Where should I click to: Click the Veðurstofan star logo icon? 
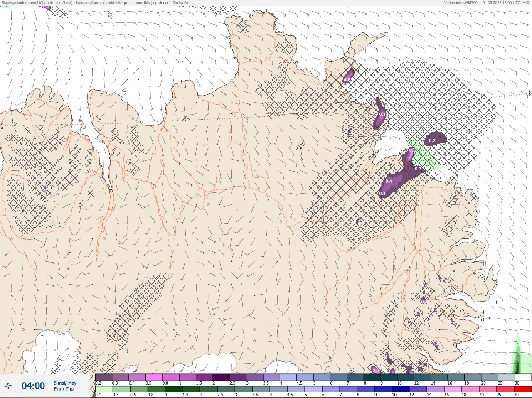pyautogui.click(x=8, y=386)
